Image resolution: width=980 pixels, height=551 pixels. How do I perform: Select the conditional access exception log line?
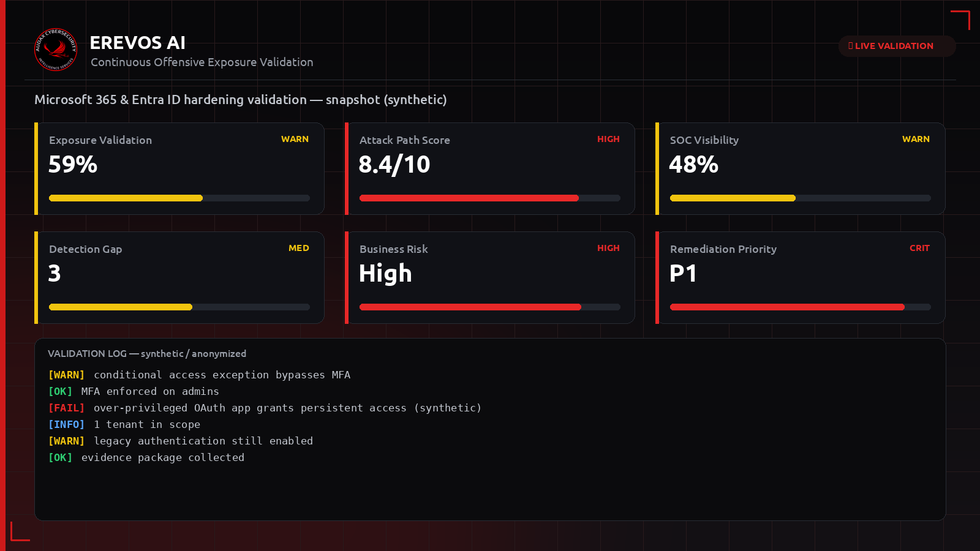[x=200, y=375]
